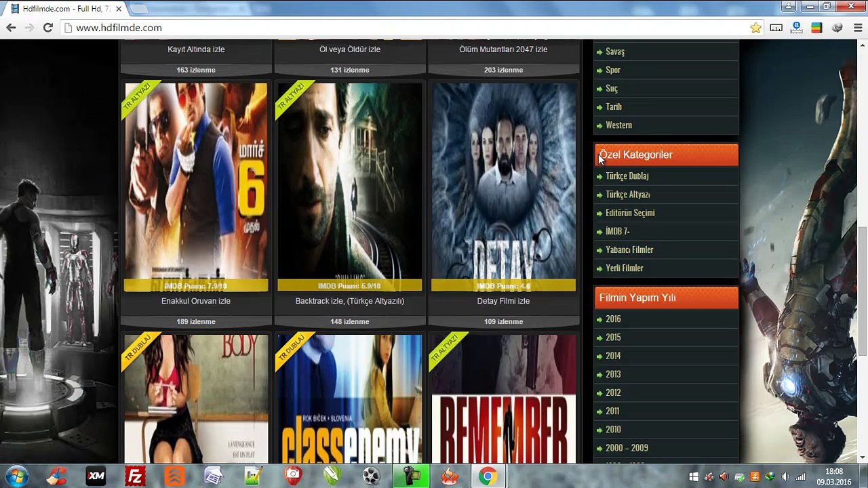This screenshot has height=488, width=868.
Task: Open the Western genre category
Action: 618,125
